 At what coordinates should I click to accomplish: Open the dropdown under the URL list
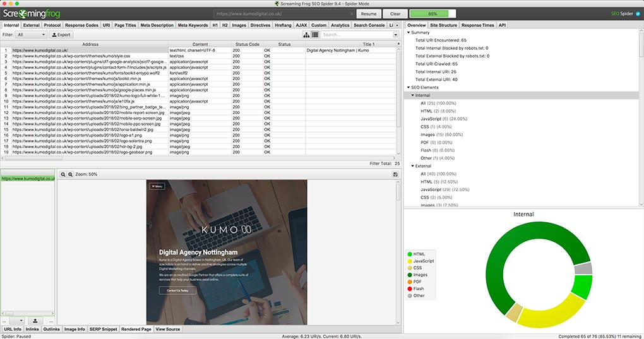pyautogui.click(x=17, y=321)
